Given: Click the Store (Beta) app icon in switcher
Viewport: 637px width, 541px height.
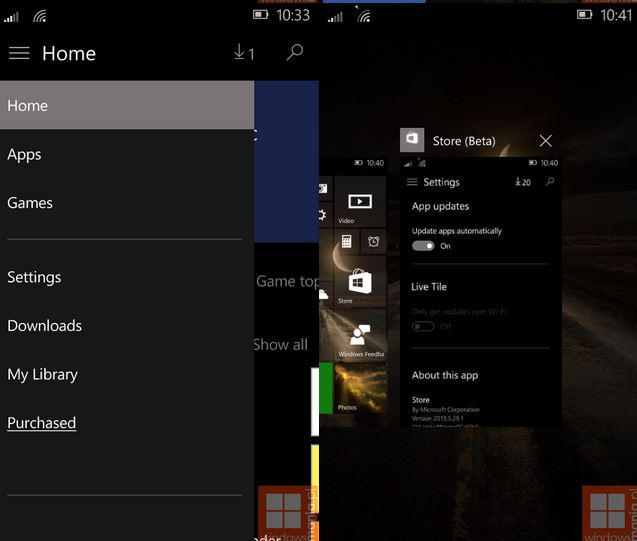Looking at the screenshot, I should pos(411,140).
